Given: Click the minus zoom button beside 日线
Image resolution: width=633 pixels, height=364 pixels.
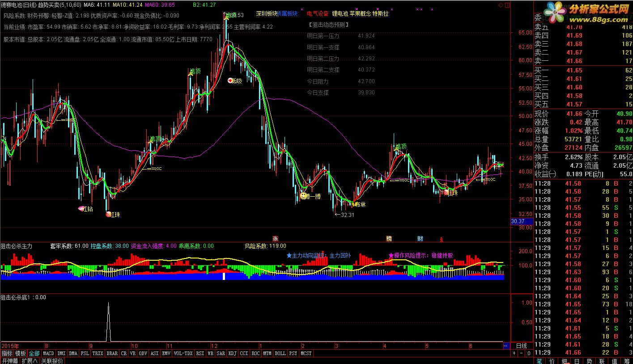Looking at the screenshot, I should point(522,353).
